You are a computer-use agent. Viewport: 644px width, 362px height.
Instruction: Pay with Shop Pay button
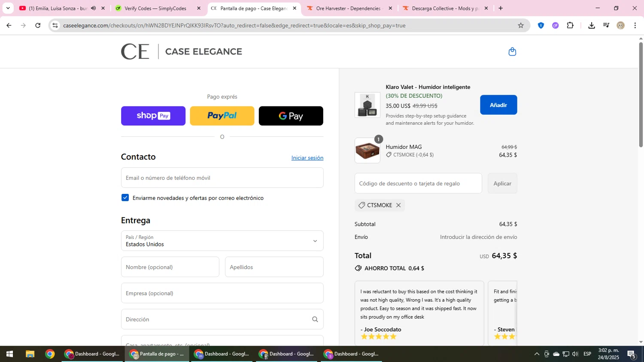(x=153, y=116)
